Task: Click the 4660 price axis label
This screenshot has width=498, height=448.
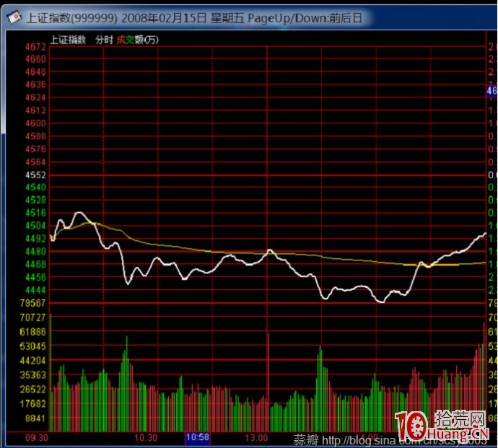Action: pyautogui.click(x=35, y=59)
